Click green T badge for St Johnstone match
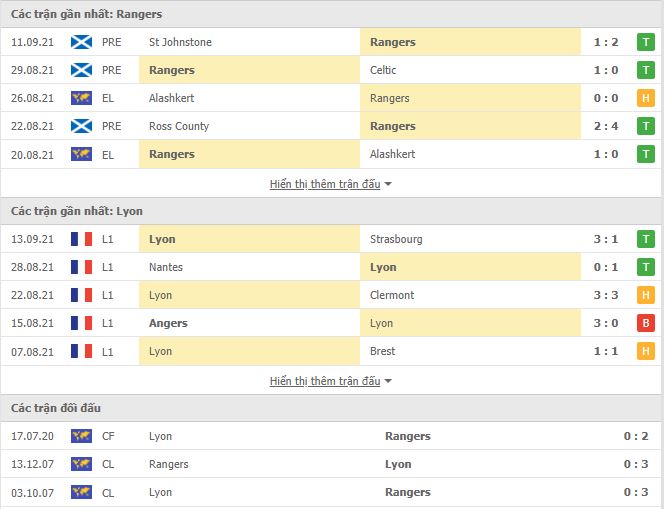Image resolution: width=664 pixels, height=509 pixels. pos(646,42)
